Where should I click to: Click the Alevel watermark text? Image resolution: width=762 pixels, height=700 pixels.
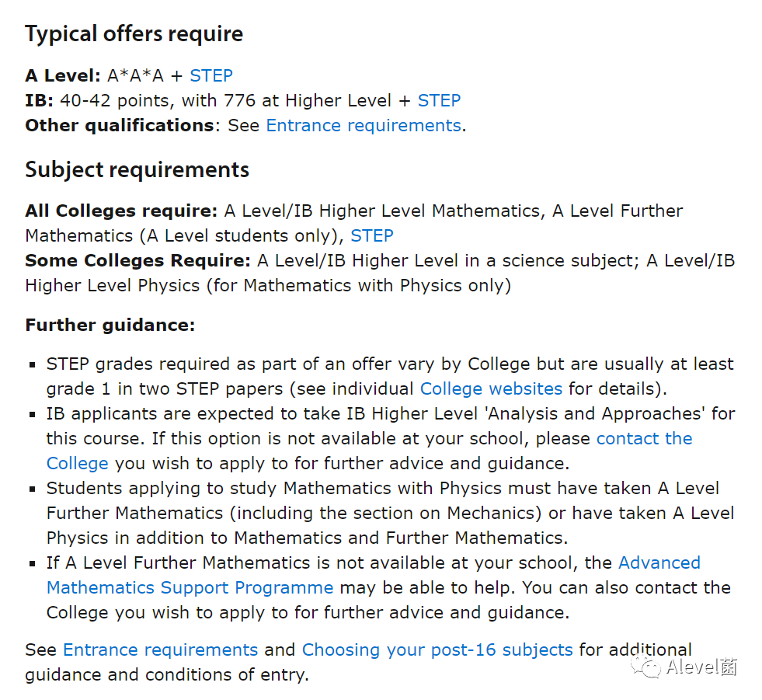tap(701, 667)
